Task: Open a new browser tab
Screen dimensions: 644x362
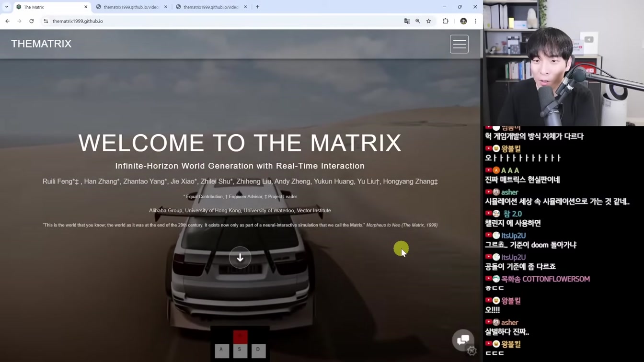Action: pyautogui.click(x=257, y=7)
